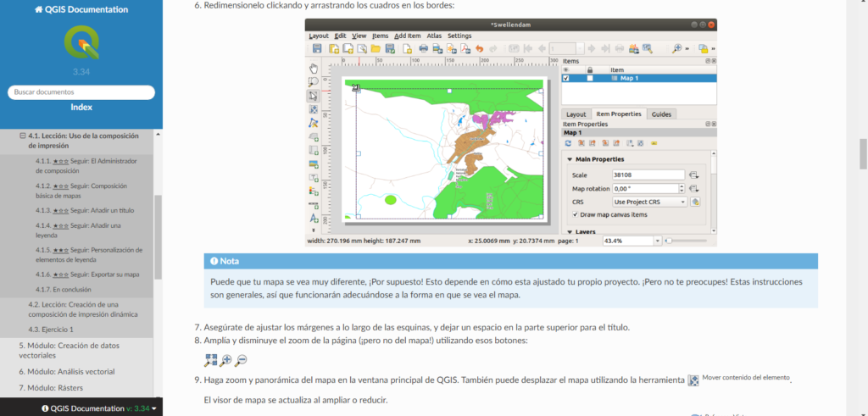
Task: Open 4.3 Ejercicio 1 link
Action: point(51,329)
